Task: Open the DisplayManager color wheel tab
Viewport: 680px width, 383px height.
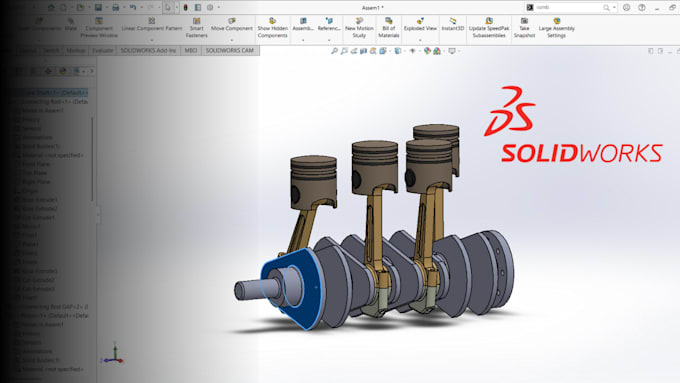Action: [63, 71]
